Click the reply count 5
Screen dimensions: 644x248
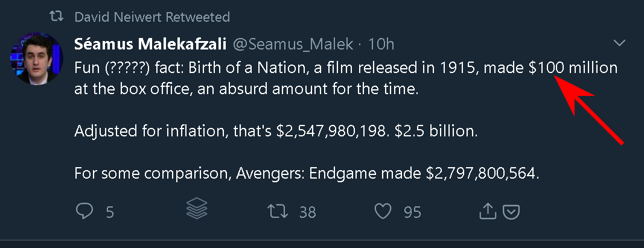pyautogui.click(x=110, y=212)
